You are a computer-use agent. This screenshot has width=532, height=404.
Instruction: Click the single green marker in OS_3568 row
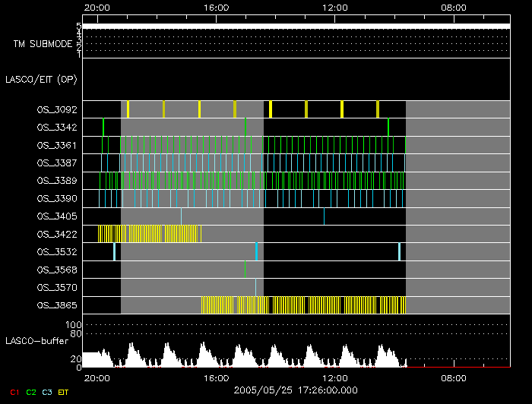245,270
